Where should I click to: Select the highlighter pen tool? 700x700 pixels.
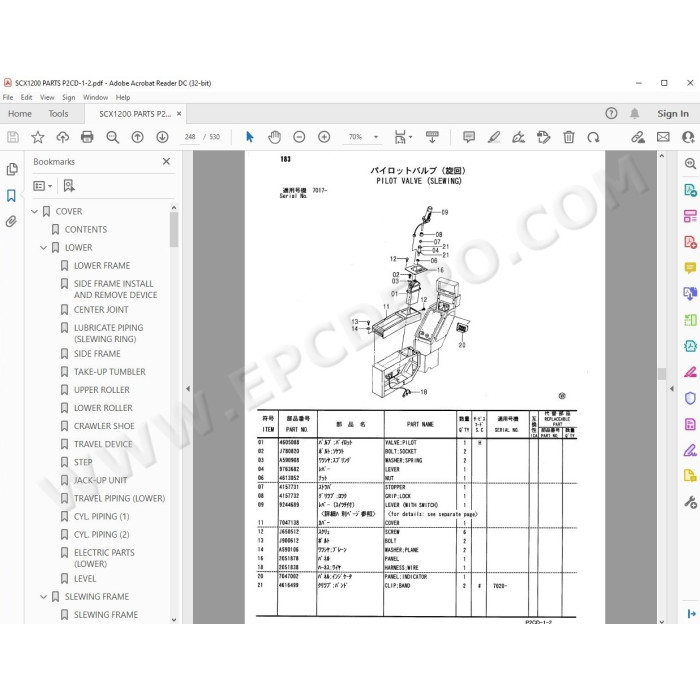click(x=494, y=137)
